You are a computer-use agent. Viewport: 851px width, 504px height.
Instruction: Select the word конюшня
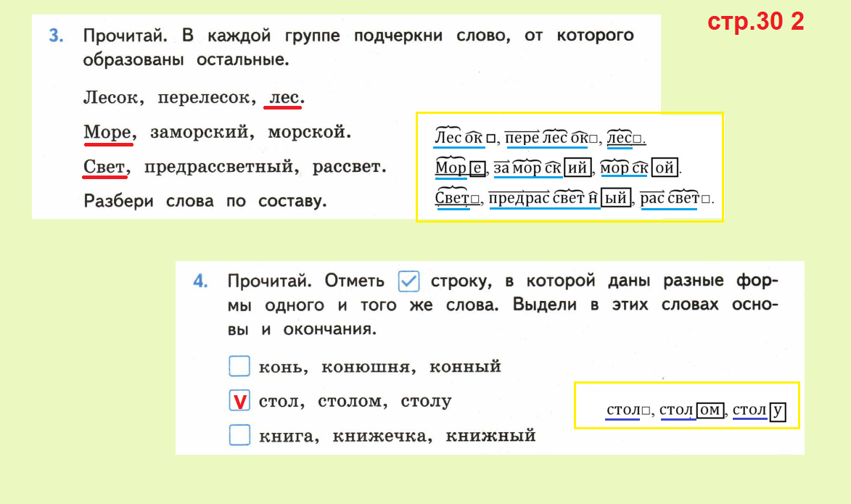tap(366, 367)
